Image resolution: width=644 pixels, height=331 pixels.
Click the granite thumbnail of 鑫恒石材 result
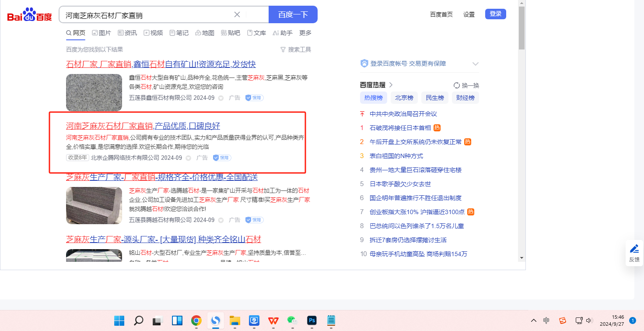click(94, 92)
